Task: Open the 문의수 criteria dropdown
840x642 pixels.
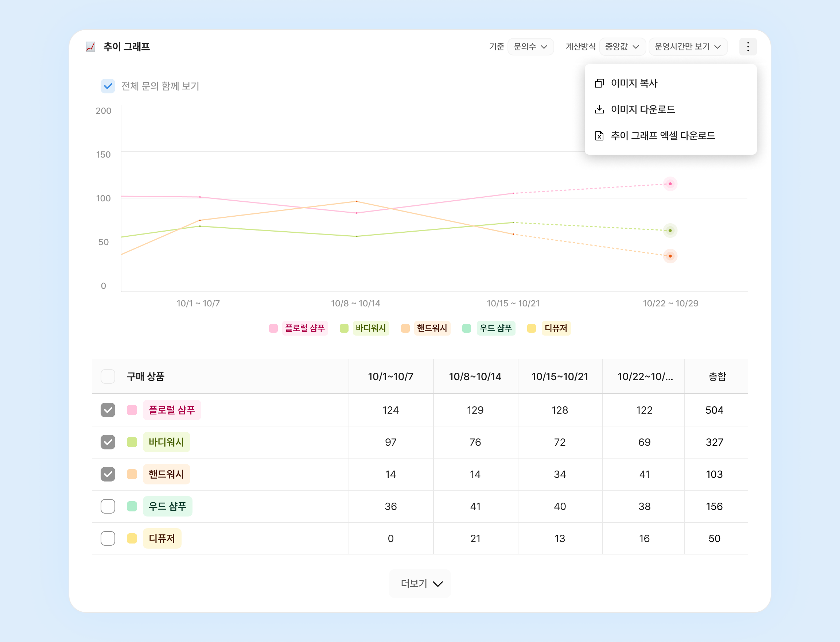Action: (x=530, y=47)
